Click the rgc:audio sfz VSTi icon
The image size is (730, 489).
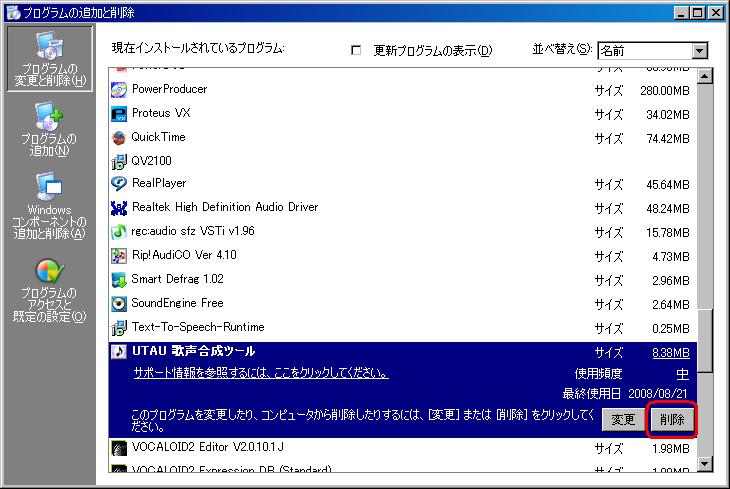[119, 231]
